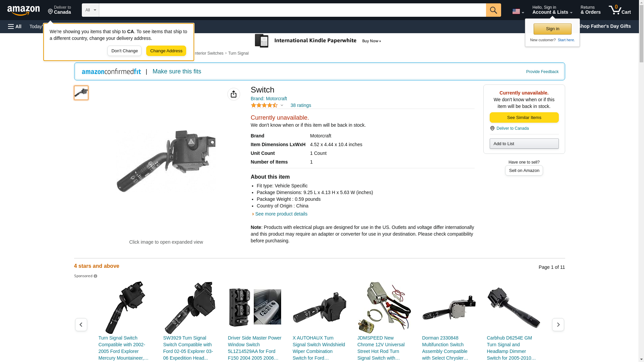Click the share icon on product image
644x362 pixels.
point(233,94)
